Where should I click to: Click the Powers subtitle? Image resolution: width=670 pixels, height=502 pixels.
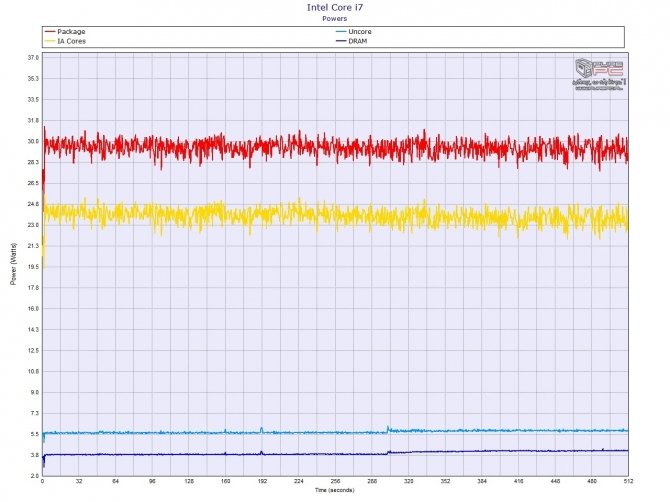point(335,18)
